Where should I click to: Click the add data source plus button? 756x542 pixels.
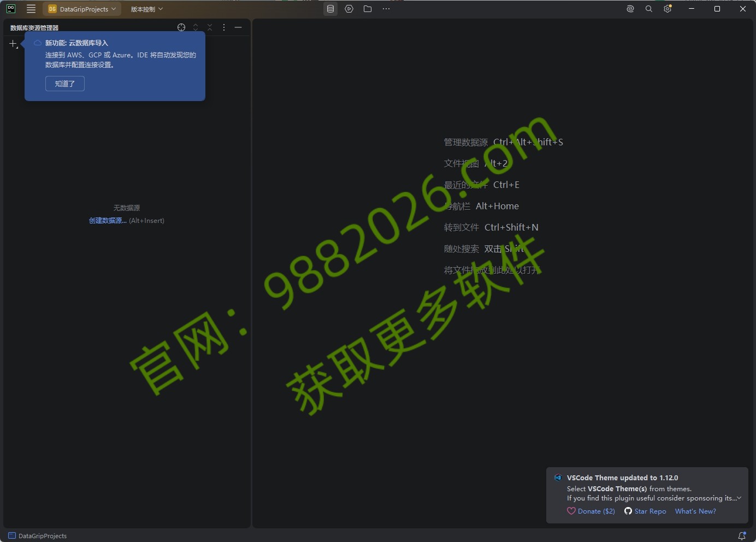pos(13,44)
